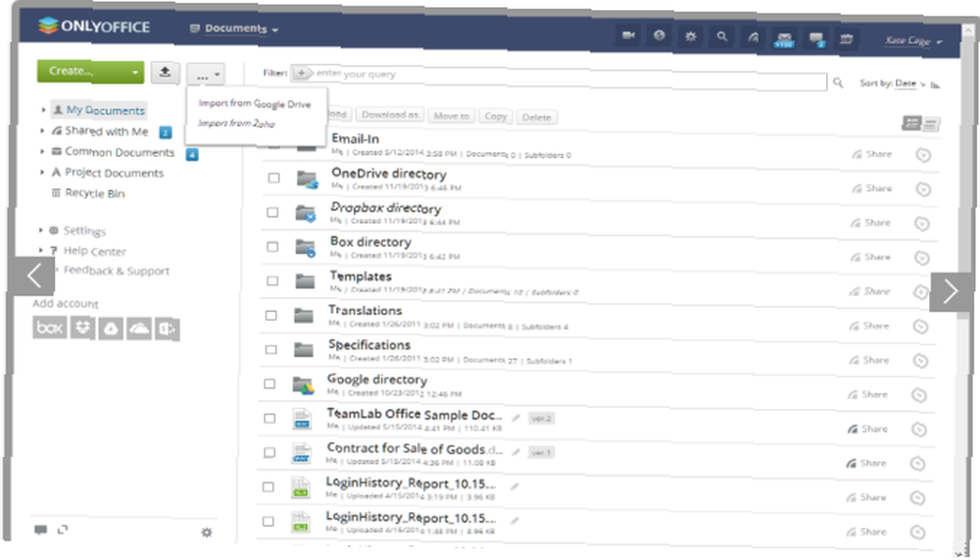The image size is (980, 560).
Task: Open the Kate Cage user menu
Action: click(913, 40)
